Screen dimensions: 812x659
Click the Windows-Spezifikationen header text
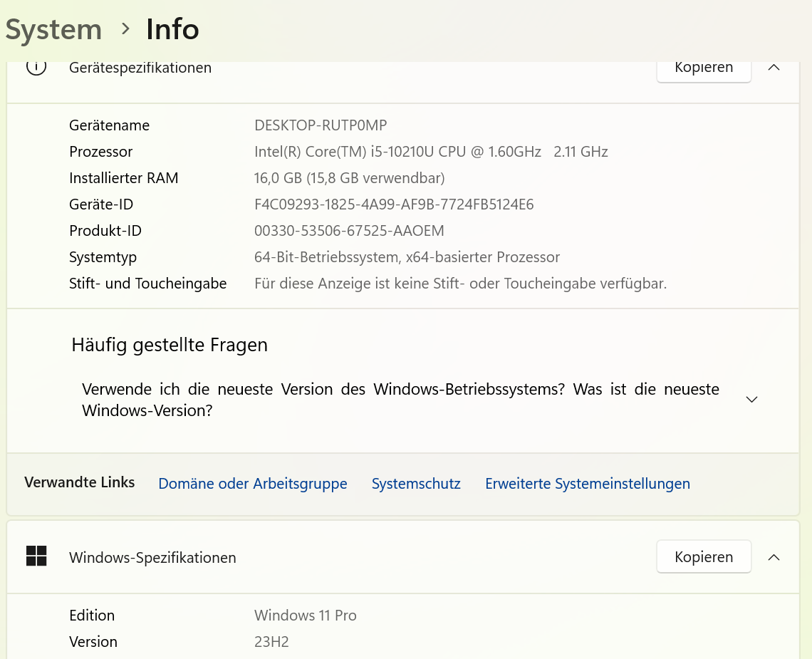coord(152,558)
